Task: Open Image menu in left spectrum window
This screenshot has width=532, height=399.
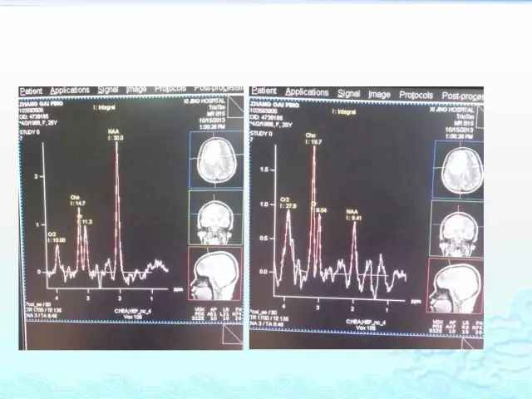Action: coord(136,89)
